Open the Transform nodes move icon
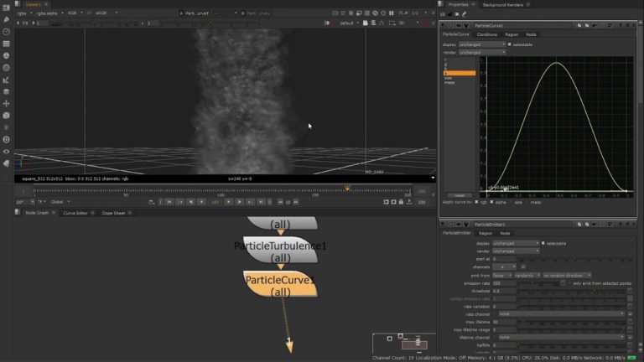 (6, 103)
